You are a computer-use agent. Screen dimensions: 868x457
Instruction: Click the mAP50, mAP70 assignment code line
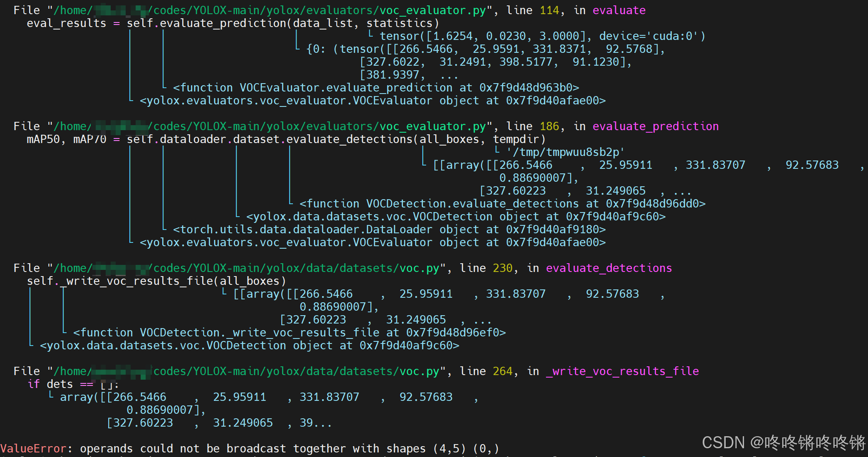(286, 139)
